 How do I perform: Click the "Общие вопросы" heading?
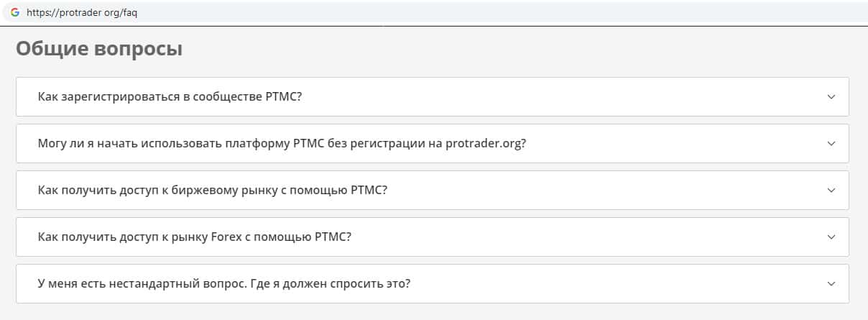[x=99, y=49]
